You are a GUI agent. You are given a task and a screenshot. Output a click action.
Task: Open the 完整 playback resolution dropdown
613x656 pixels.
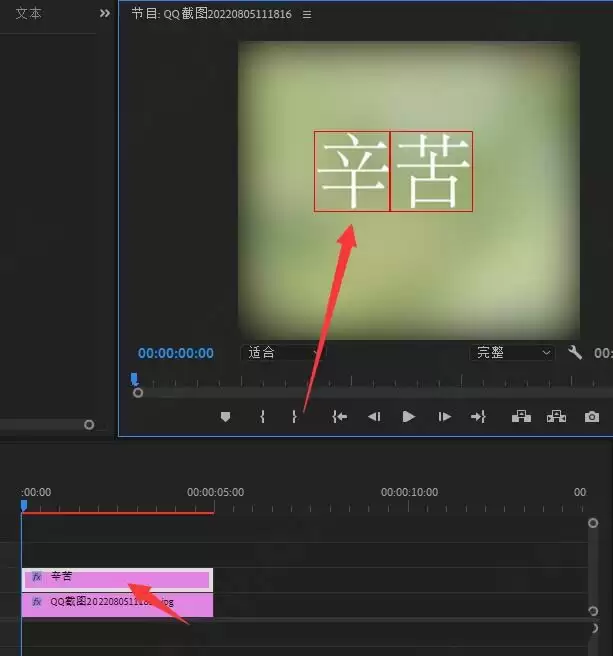point(513,353)
